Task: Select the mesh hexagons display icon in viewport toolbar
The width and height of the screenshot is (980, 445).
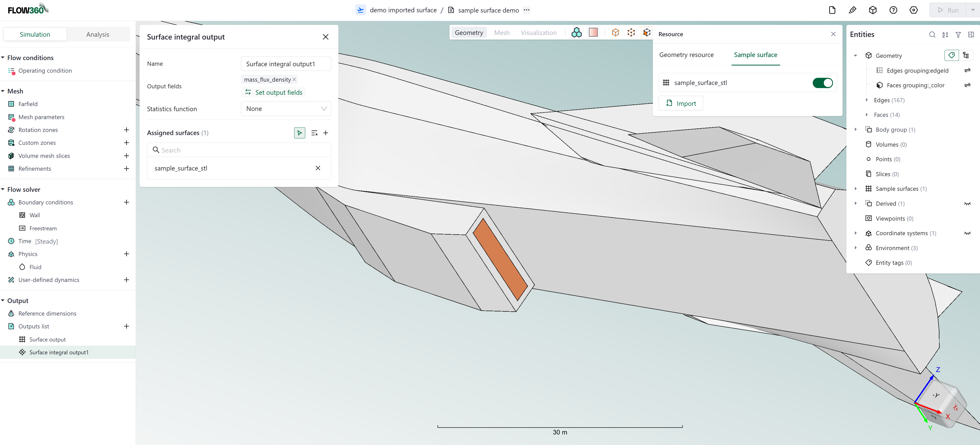Action: [576, 32]
